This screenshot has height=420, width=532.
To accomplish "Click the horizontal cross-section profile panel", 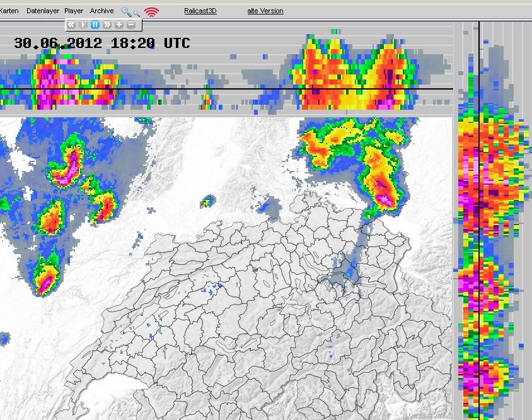I will (226, 68).
